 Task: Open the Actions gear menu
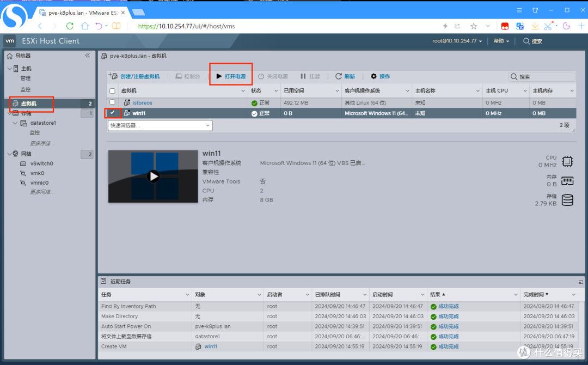tap(380, 76)
